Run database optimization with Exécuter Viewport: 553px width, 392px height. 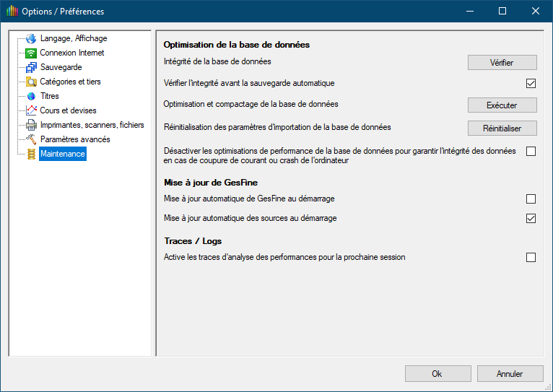point(502,105)
